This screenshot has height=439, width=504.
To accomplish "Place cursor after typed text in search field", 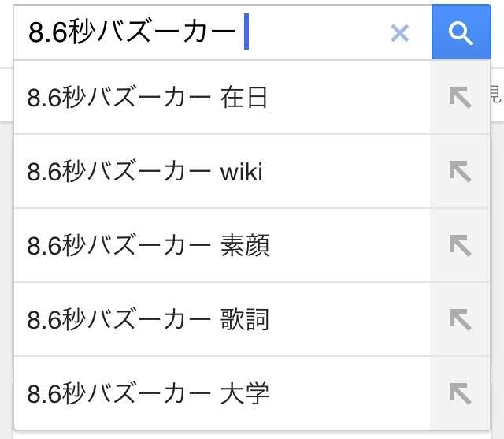I will [246, 32].
